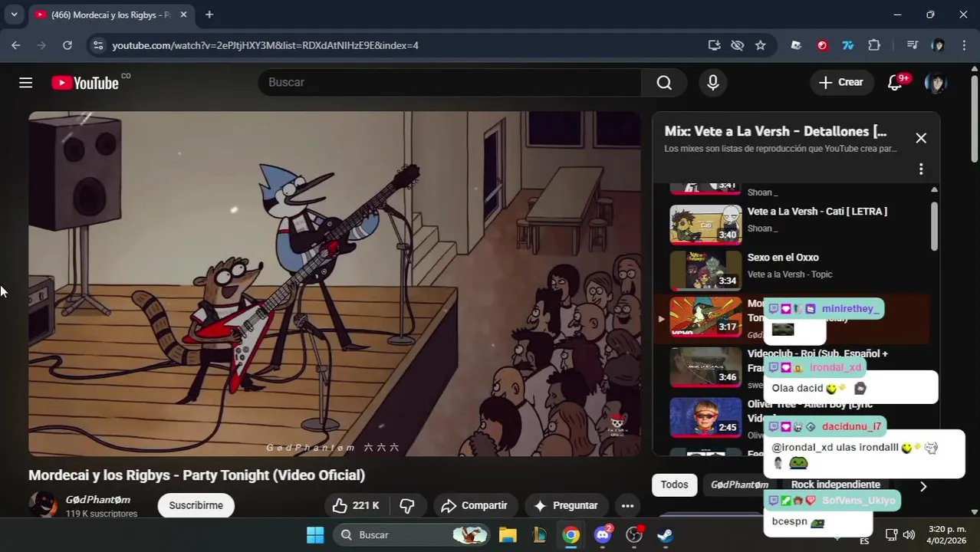Open the Windows Start menu
Image resolution: width=980 pixels, height=552 pixels.
tap(315, 535)
